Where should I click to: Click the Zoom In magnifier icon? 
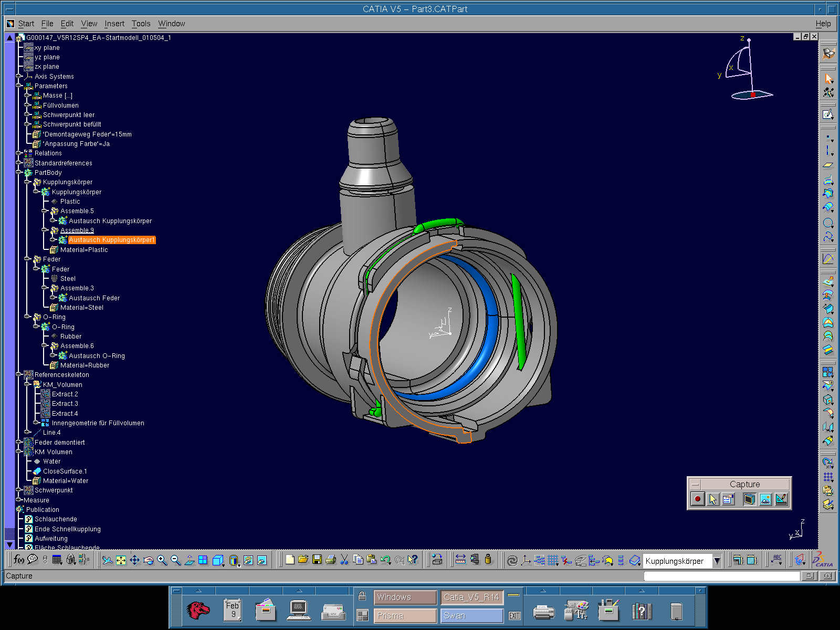tap(162, 560)
